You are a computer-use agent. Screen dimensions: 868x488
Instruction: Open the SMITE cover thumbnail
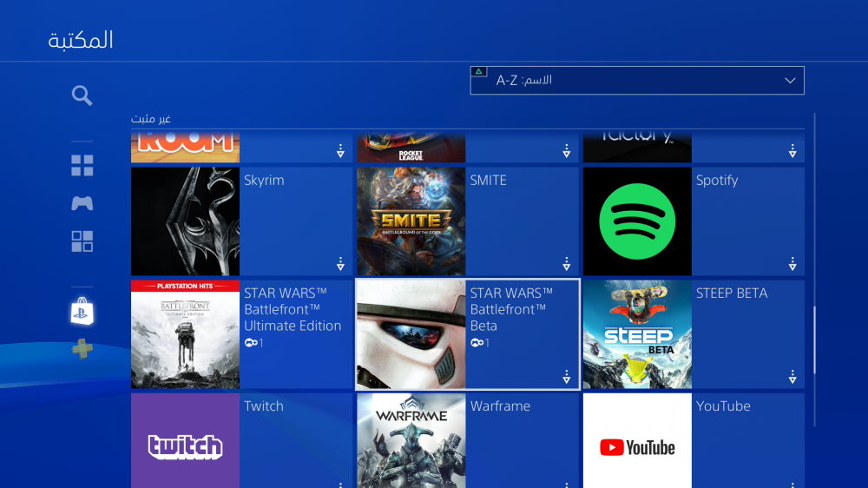coord(411,221)
